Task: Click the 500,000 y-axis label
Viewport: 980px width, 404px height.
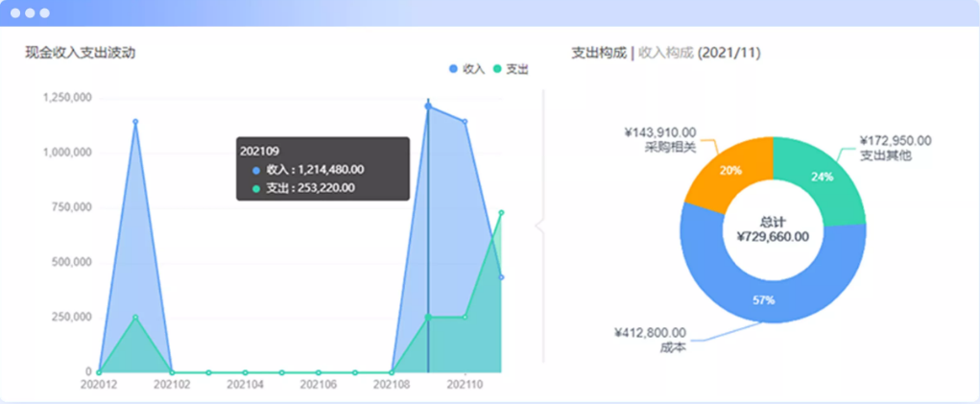Action: 72,262
